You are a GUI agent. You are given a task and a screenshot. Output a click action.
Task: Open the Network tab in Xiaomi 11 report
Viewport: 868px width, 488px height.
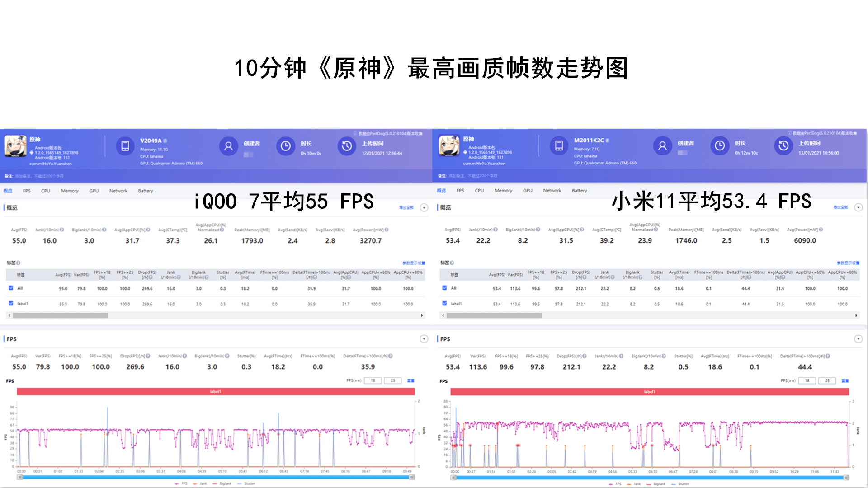(x=552, y=191)
